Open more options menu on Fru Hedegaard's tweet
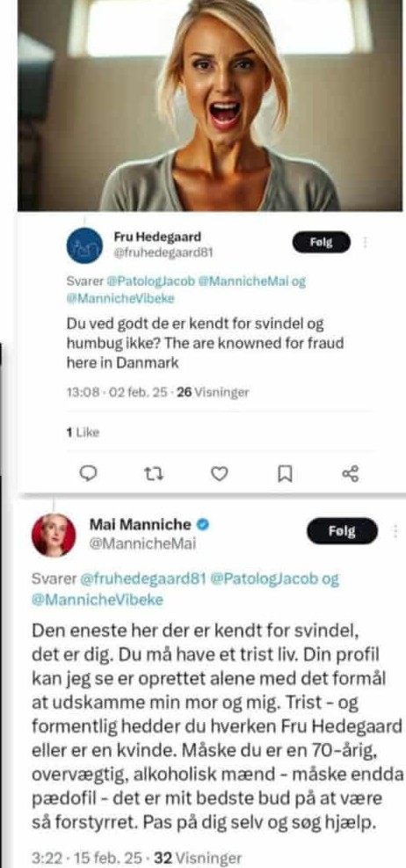Image resolution: width=406 pixels, height=868 pixels. tap(365, 243)
